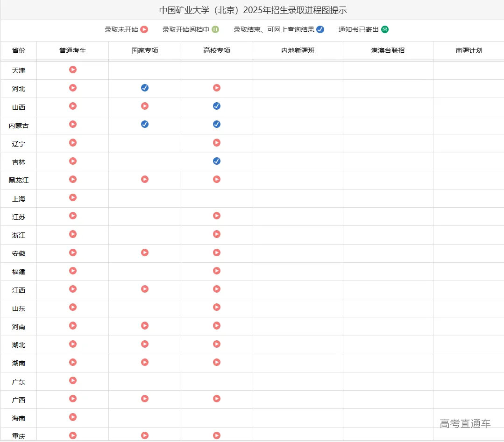Toggle the 山西 高校专项 completed check
The height and width of the screenshot is (442, 504).
216,105
